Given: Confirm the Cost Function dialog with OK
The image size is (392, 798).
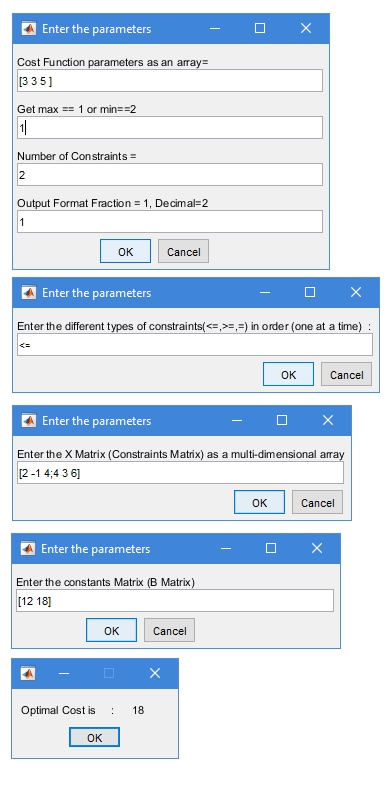Looking at the screenshot, I should tap(125, 251).
